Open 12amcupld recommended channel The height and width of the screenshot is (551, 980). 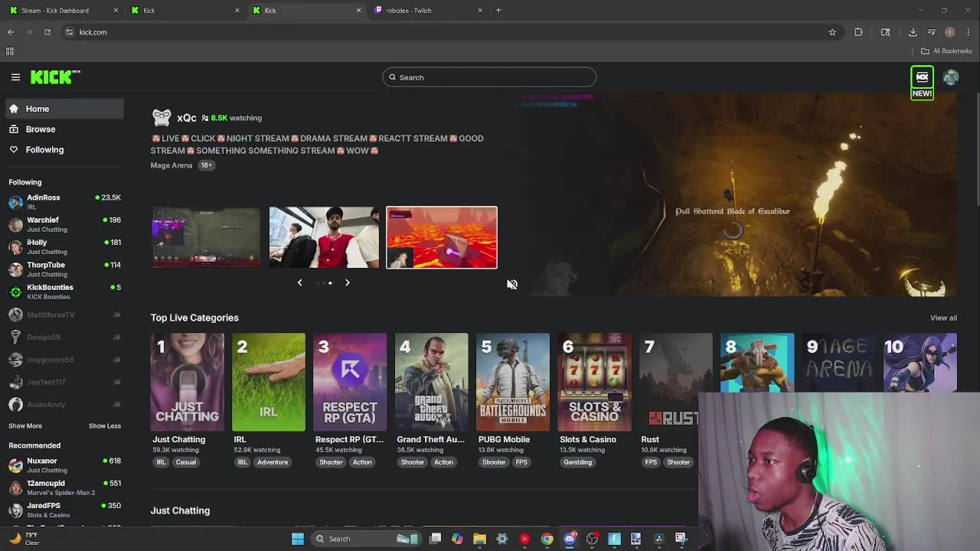pos(64,487)
